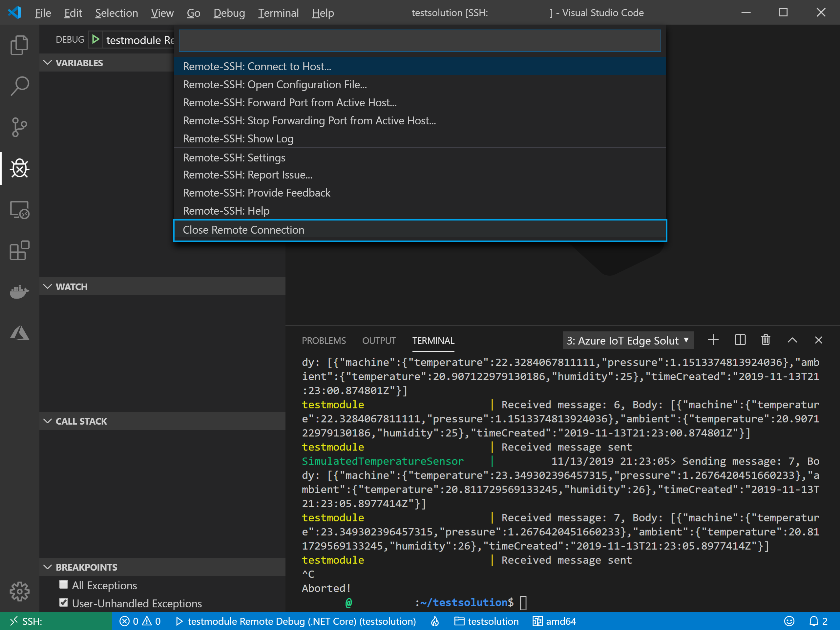Open errors and warnings in status bar

[140, 621]
